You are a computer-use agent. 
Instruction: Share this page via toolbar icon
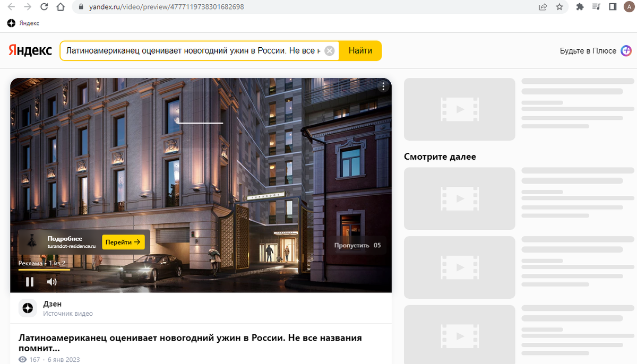click(543, 7)
